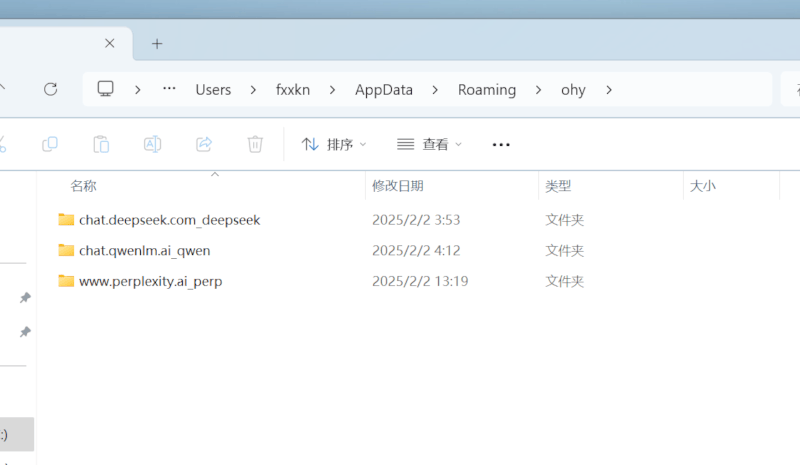This screenshot has height=465, width=800.
Task: Go to Roaming folder in the address bar
Action: (487, 89)
